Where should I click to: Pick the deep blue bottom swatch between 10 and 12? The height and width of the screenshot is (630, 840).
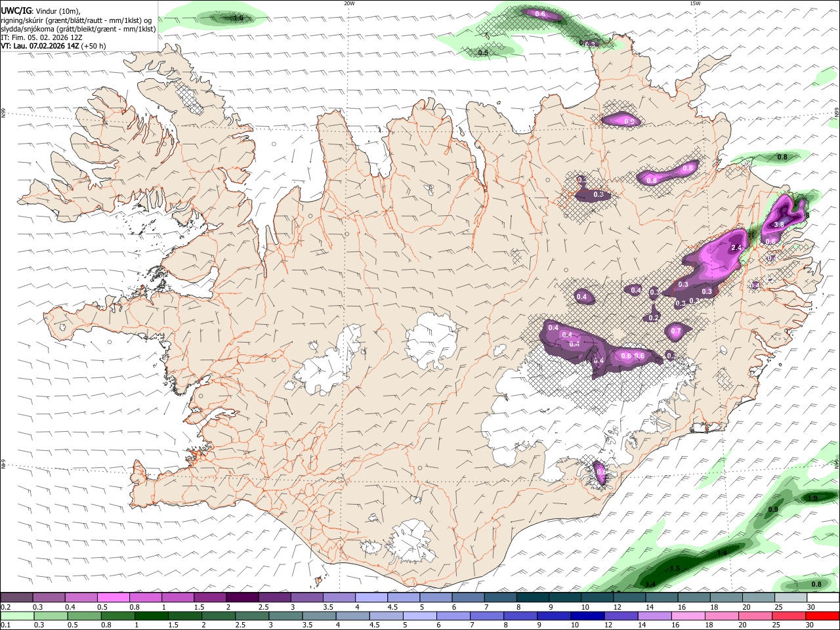[x=587, y=616]
